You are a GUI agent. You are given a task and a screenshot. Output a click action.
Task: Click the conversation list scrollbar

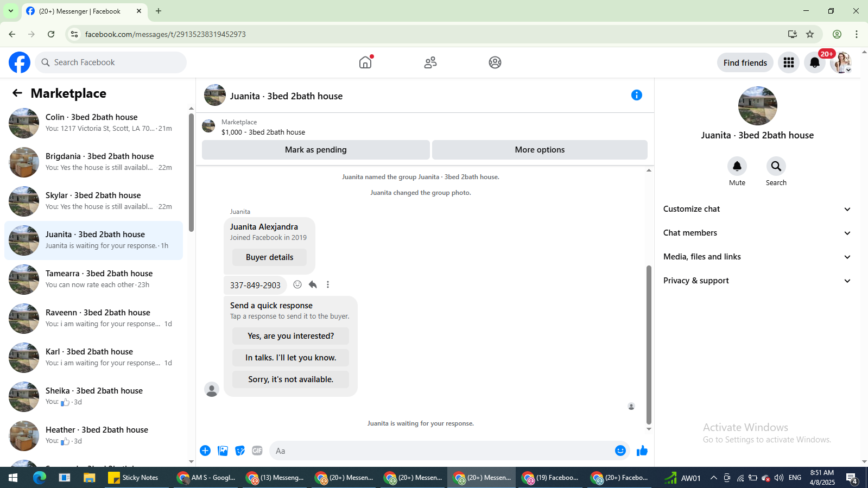[x=191, y=173]
